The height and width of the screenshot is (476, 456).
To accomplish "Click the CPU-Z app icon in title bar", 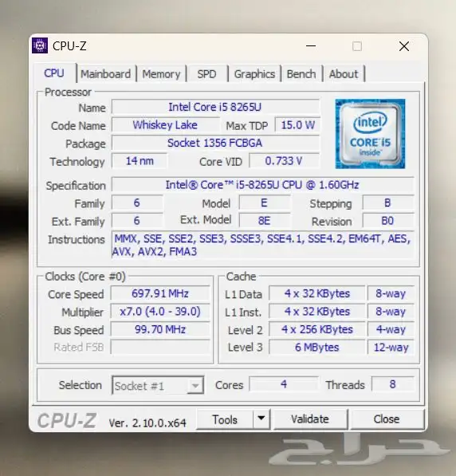I will [x=40, y=45].
